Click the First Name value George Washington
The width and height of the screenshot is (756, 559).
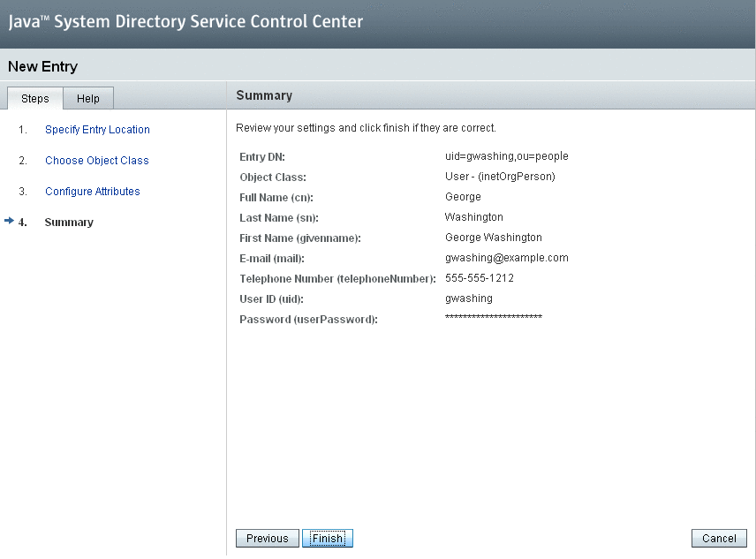pos(493,237)
